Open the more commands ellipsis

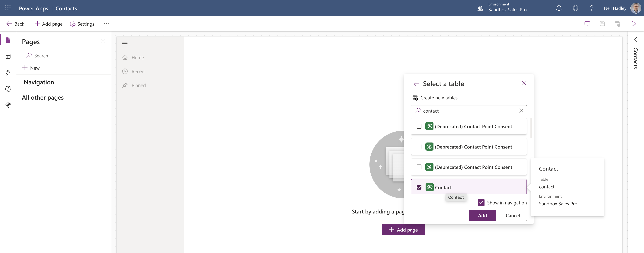107,24
